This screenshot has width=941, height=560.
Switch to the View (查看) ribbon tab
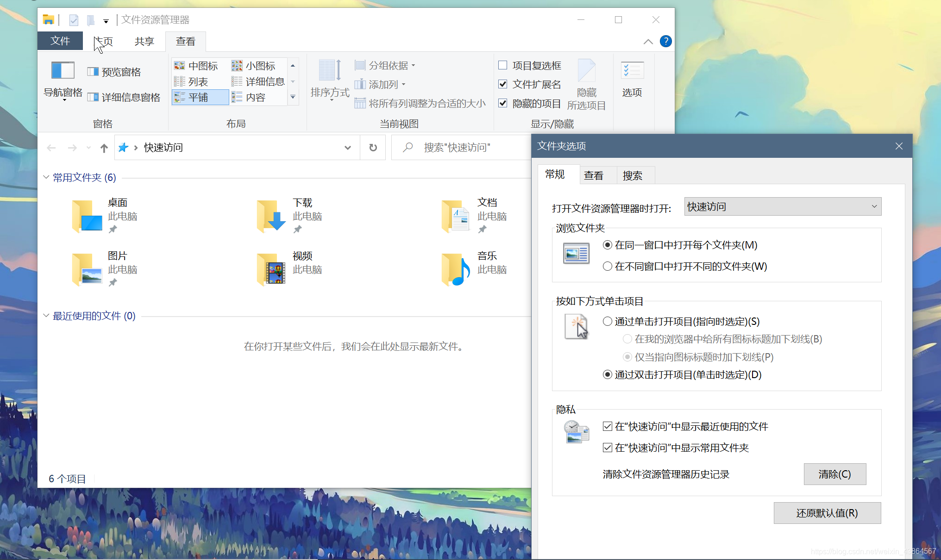click(185, 41)
